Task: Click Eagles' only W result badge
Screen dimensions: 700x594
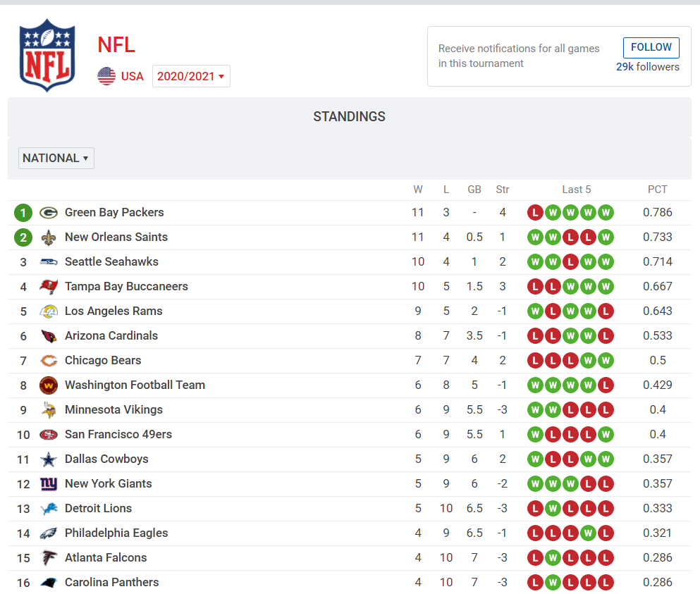Action: (x=589, y=533)
